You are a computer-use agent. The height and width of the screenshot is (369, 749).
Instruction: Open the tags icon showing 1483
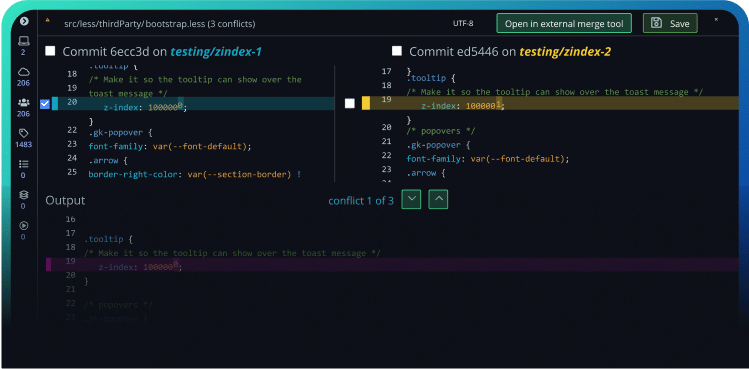23,133
